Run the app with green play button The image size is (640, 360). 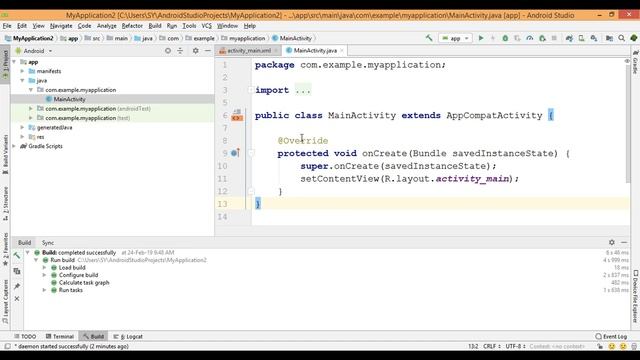[x=481, y=38]
